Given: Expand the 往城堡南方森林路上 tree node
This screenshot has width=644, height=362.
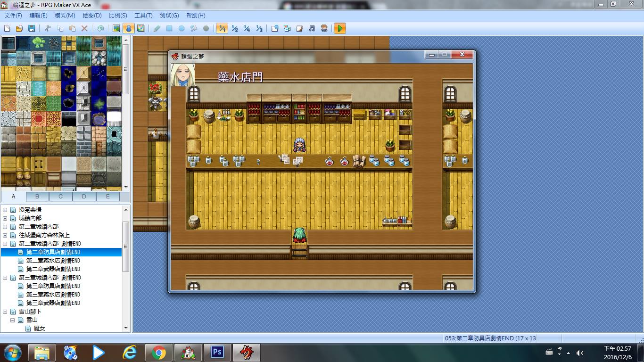Looking at the screenshot, I should pyautogui.click(x=5, y=235).
